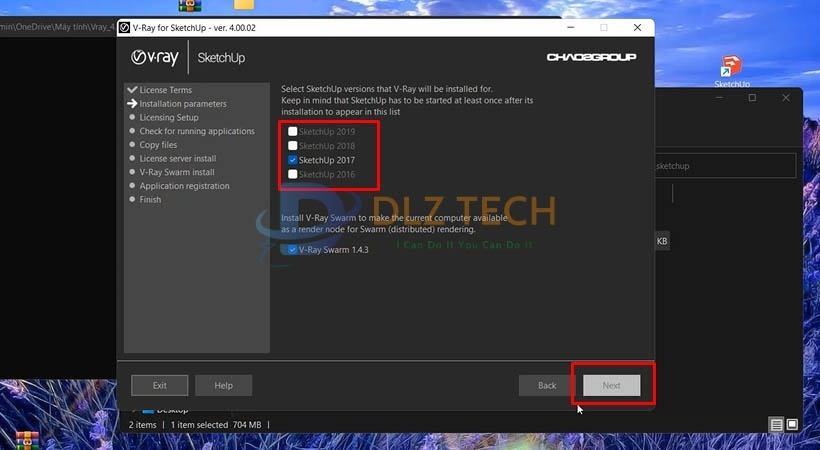Disable the V-Ray Swarm 1.4.3 checkbox
820x450 pixels.
click(x=292, y=250)
